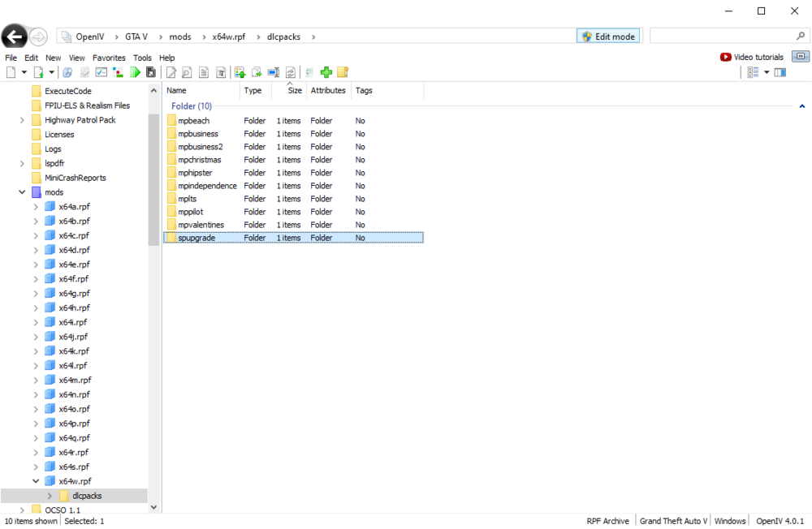Open the File menu
Screen dimensions: 812x529
click(x=11, y=58)
